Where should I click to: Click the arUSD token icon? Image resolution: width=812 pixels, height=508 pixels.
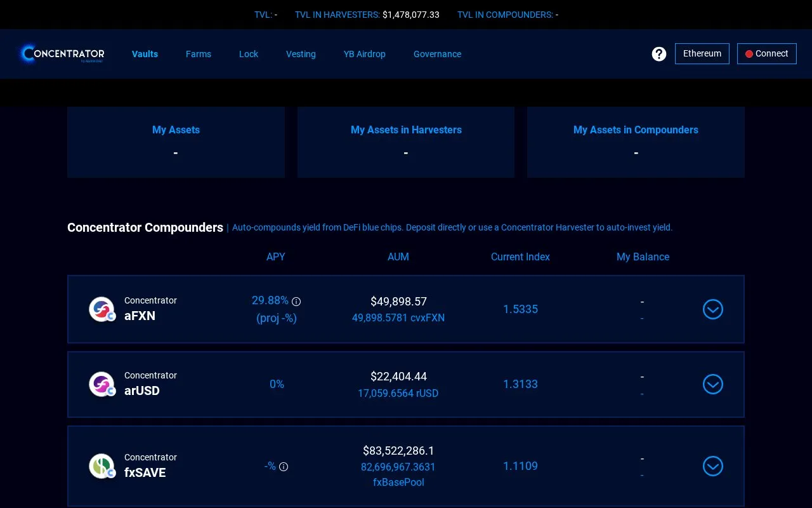click(101, 384)
